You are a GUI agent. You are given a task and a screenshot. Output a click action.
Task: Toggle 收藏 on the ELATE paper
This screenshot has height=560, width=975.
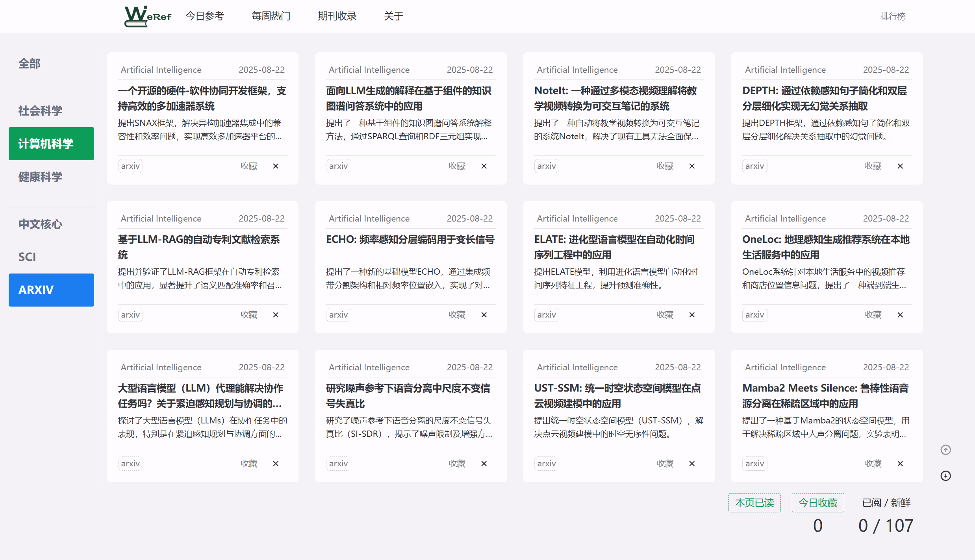click(x=665, y=315)
